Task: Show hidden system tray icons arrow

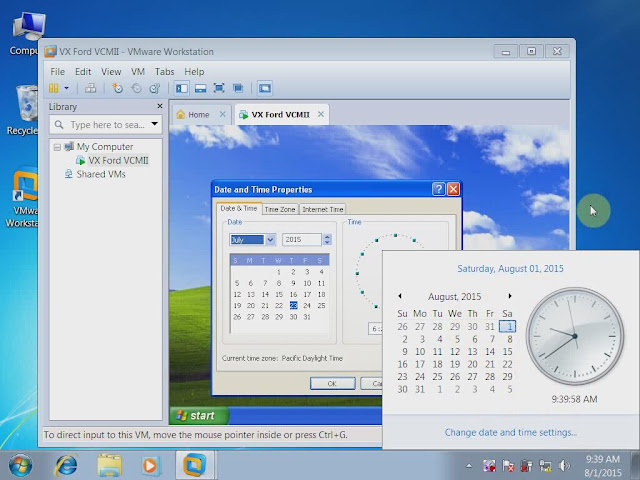Action: [469, 466]
